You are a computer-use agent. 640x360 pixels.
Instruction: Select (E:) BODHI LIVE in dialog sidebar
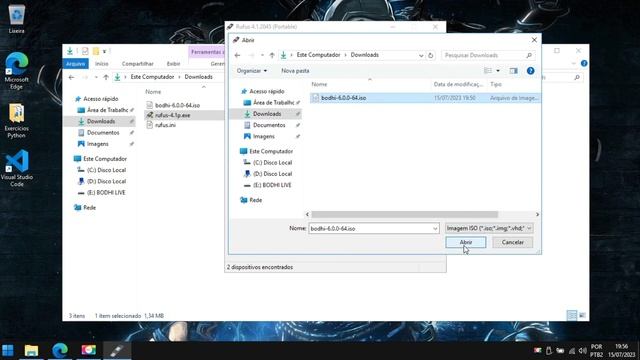point(272,185)
